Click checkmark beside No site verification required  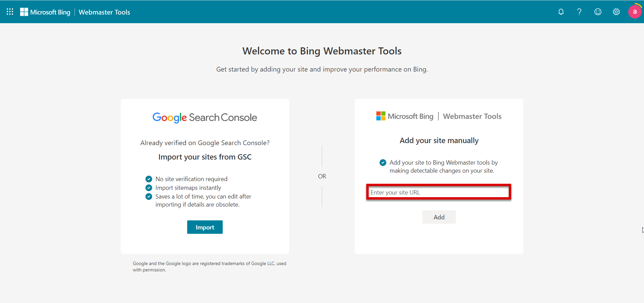point(149,179)
